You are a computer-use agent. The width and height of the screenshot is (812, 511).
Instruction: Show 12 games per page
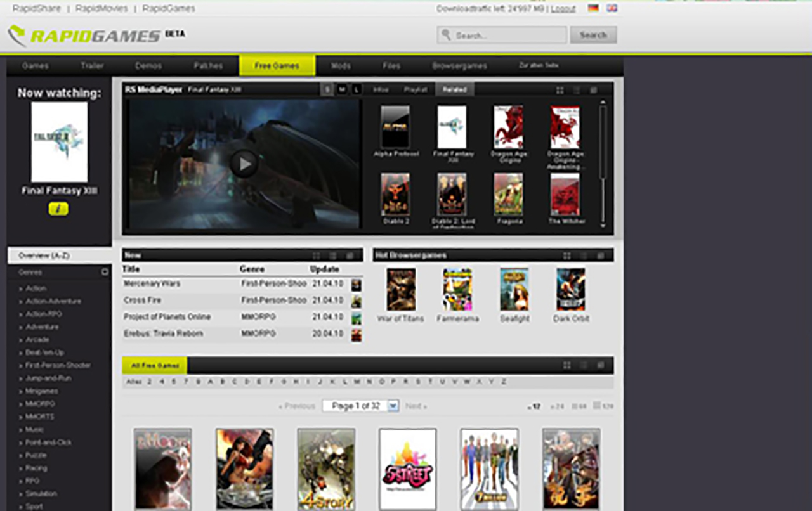[534, 406]
